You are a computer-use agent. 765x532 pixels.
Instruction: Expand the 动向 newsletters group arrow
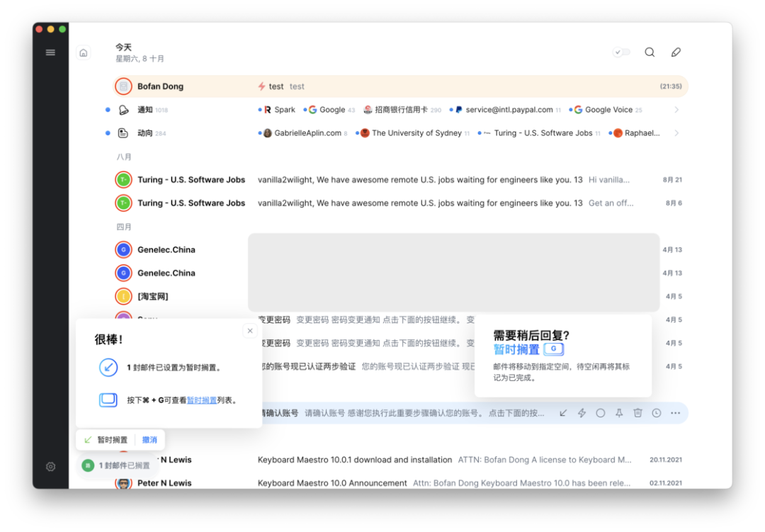tap(676, 133)
